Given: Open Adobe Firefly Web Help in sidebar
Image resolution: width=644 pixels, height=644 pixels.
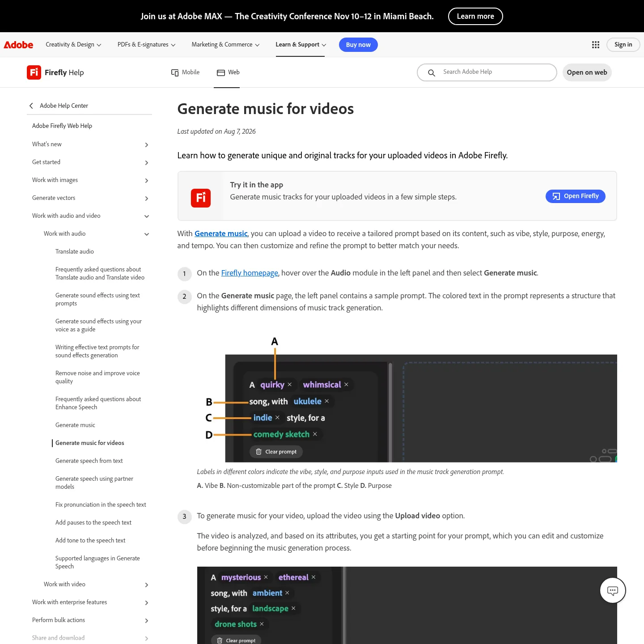Looking at the screenshot, I should click(62, 126).
